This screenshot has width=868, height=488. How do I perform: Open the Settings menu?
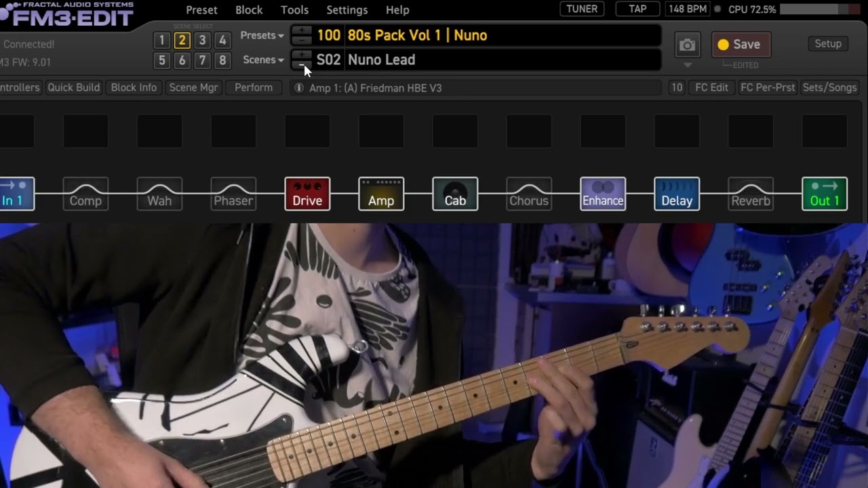[347, 10]
